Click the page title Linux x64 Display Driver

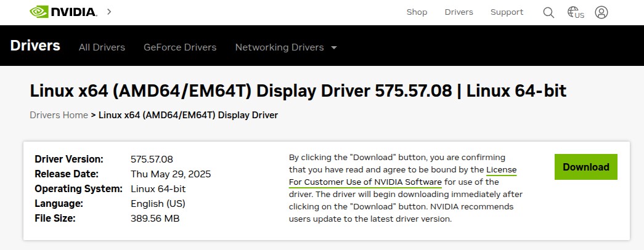click(298, 91)
